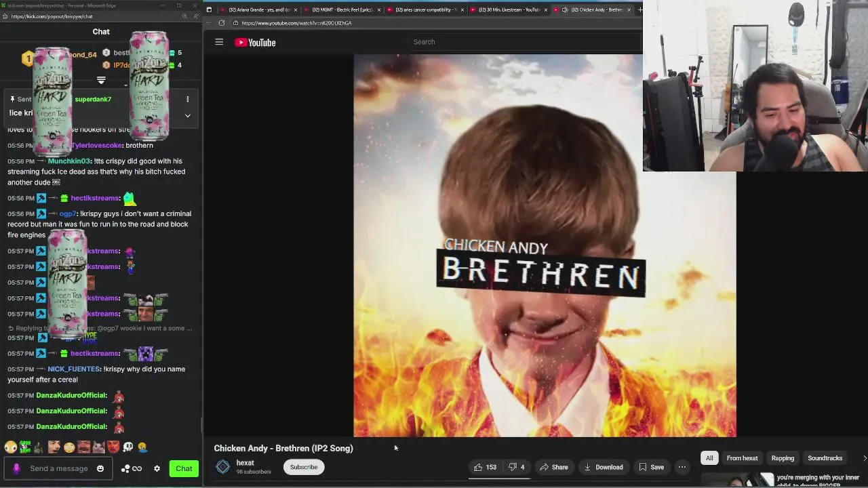The height and width of the screenshot is (488, 868).
Task: Click the Kick chat URL address bar
Action: click(52, 16)
